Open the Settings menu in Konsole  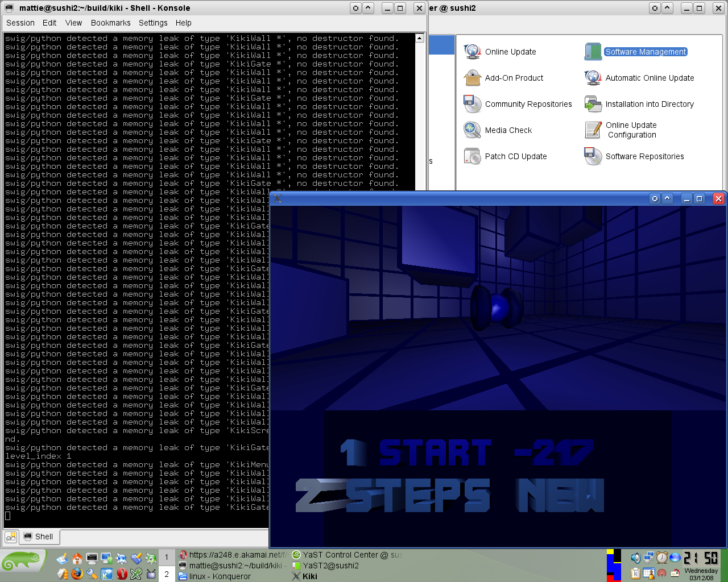tap(153, 23)
